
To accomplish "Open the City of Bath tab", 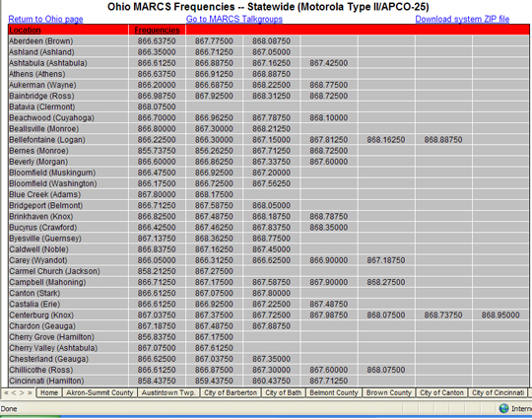I will pyautogui.click(x=284, y=392).
